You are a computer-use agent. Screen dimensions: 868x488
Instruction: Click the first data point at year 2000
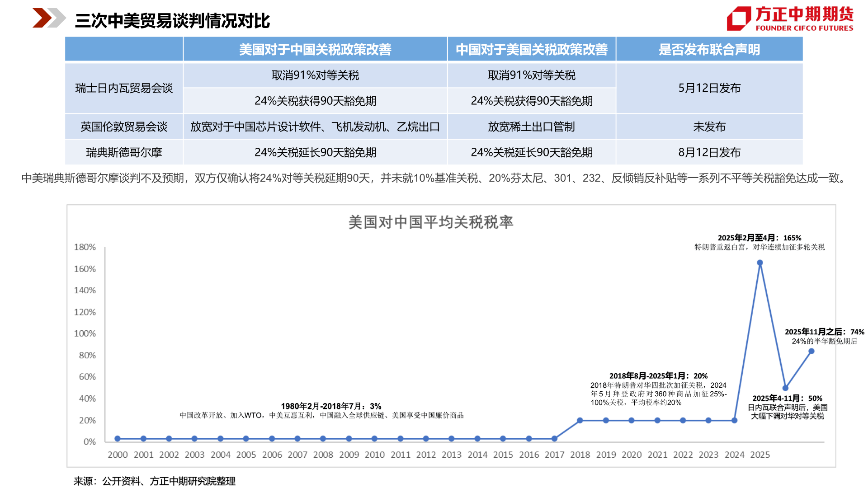[118, 438]
